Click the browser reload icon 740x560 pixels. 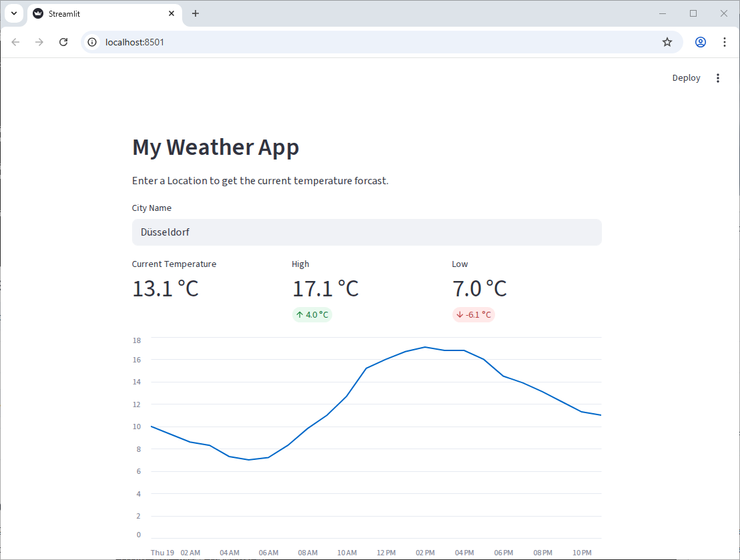point(63,42)
